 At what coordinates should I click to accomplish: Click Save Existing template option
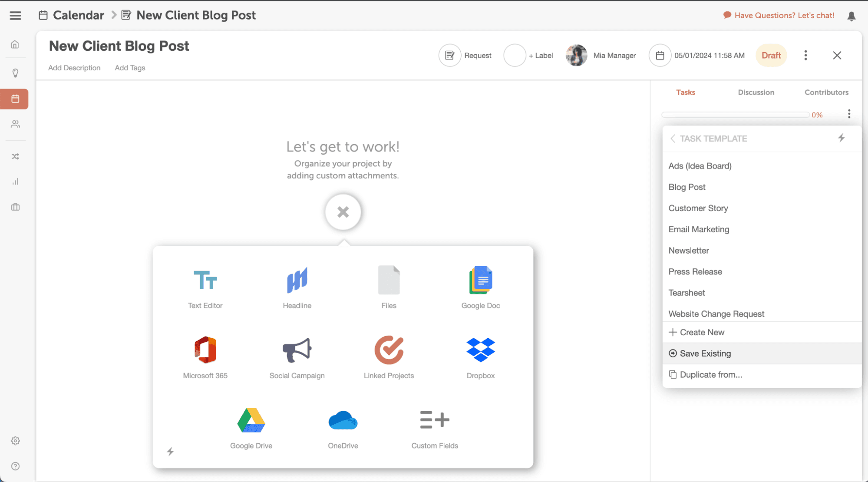[x=705, y=353]
